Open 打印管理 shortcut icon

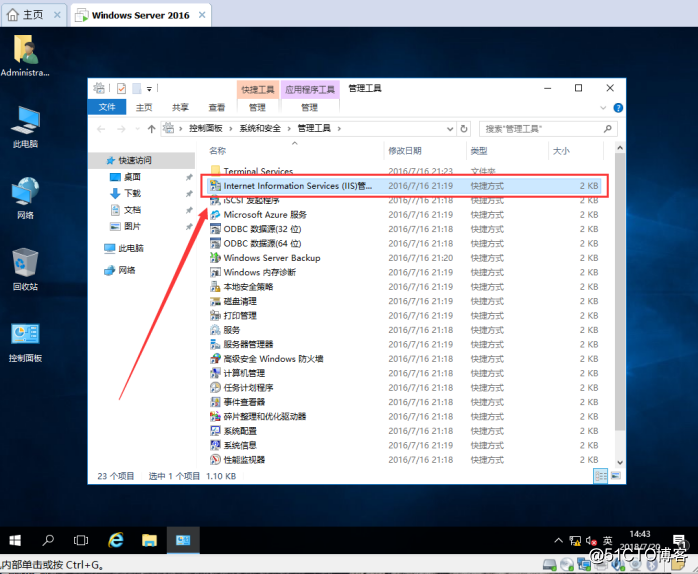(215, 315)
